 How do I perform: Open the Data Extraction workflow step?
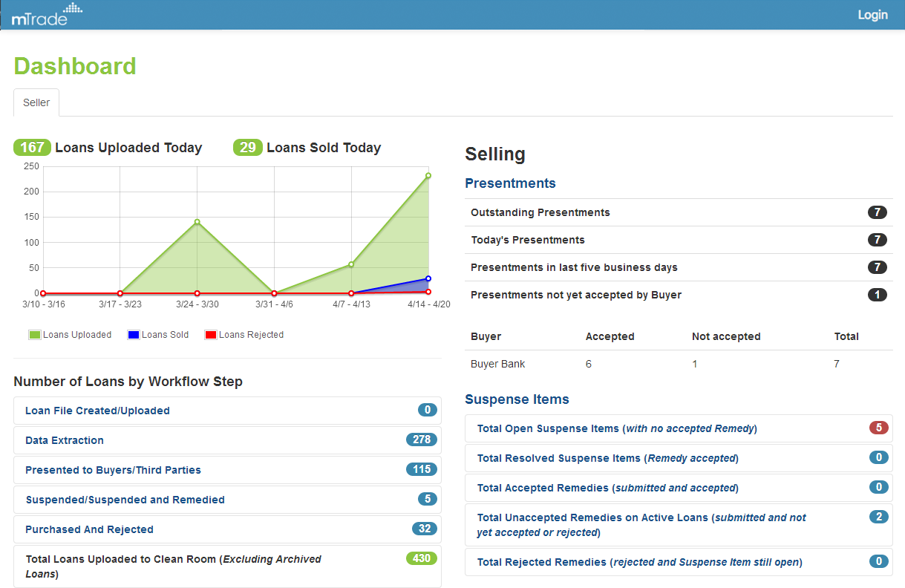point(65,440)
